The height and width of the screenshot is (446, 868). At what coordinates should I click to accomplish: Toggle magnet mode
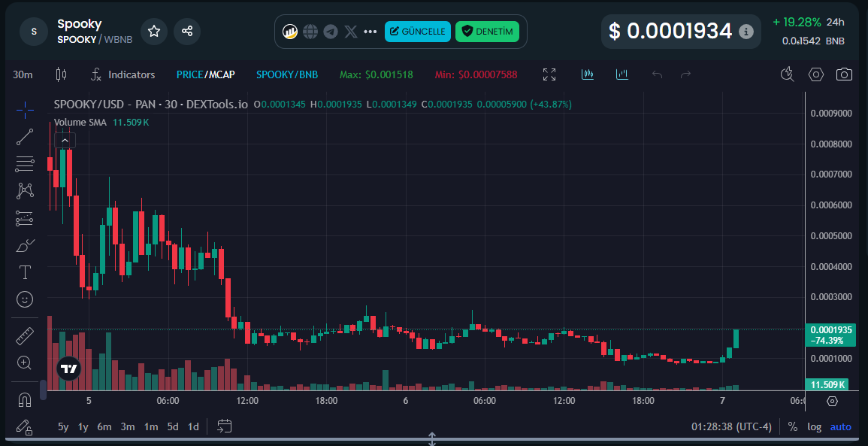[25, 399]
